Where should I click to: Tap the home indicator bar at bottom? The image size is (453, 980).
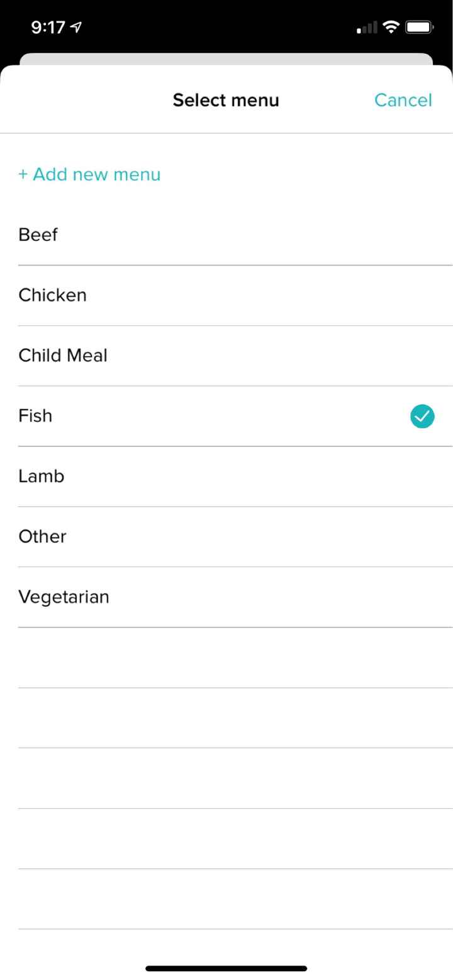click(x=226, y=968)
